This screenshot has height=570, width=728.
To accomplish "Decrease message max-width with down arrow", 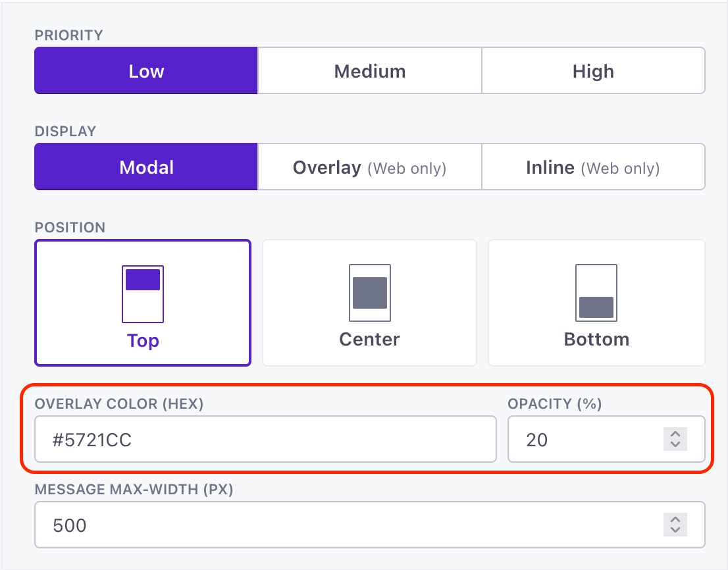I will click(675, 530).
